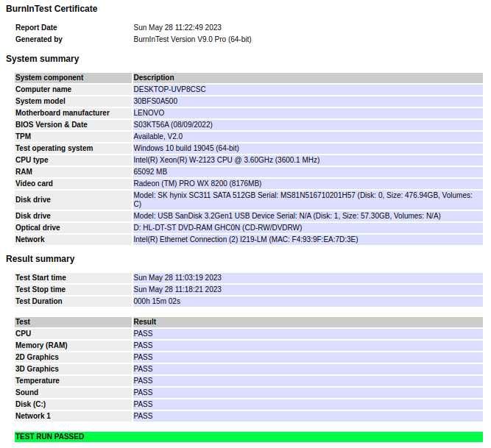This screenshot has width=491, height=448.
Task: Click the test duration '000h 15m 02s'
Action: [157, 302]
